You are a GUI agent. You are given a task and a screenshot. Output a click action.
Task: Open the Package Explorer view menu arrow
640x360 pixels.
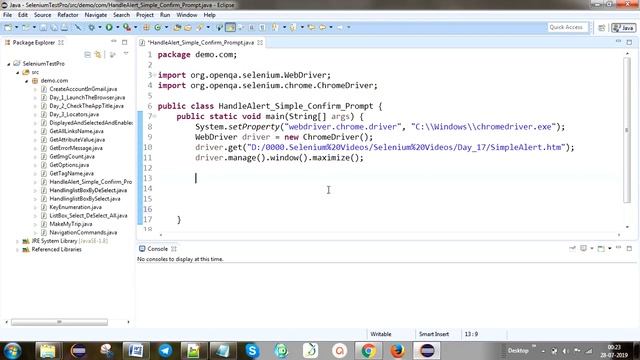(x=126, y=54)
